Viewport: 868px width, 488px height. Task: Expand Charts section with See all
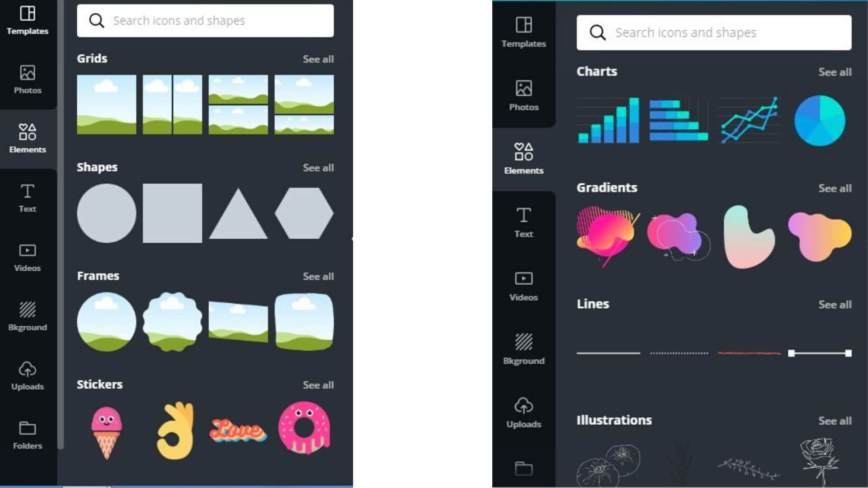click(x=835, y=71)
